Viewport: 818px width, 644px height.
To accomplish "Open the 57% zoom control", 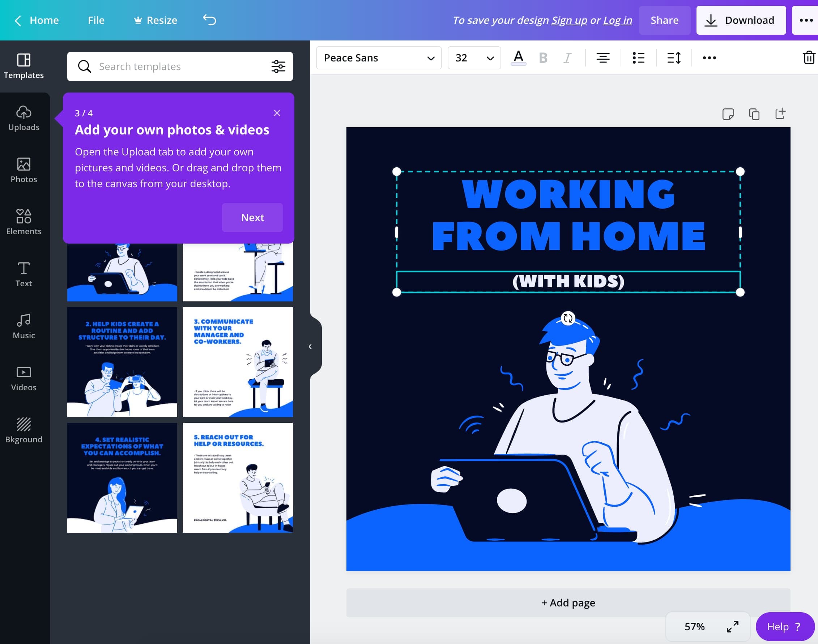I will (694, 626).
